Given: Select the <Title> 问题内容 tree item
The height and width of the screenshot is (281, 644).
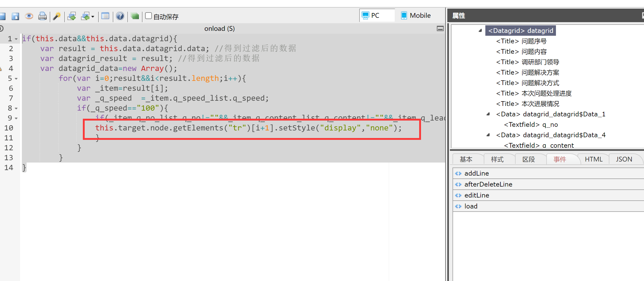Looking at the screenshot, I should pos(521,51).
